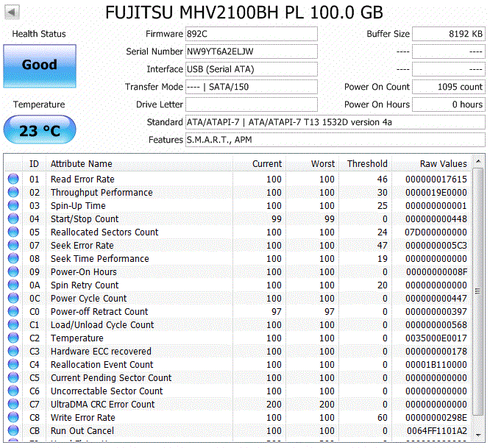Select the Read Error Rate attribute name

[82, 179]
